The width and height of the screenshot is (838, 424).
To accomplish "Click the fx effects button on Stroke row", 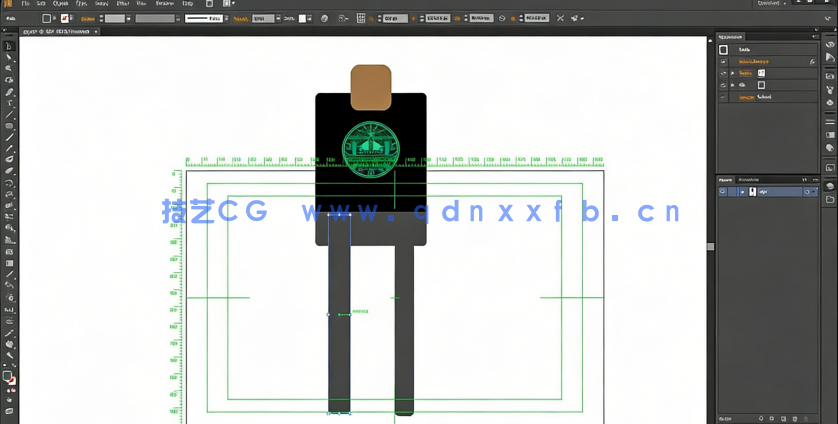I will 812,61.
